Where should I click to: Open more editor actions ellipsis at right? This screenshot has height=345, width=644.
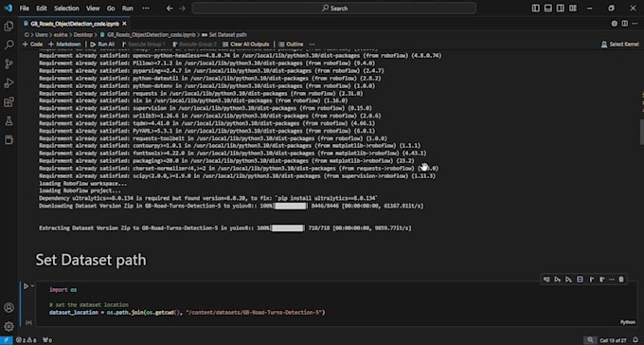pos(635,24)
